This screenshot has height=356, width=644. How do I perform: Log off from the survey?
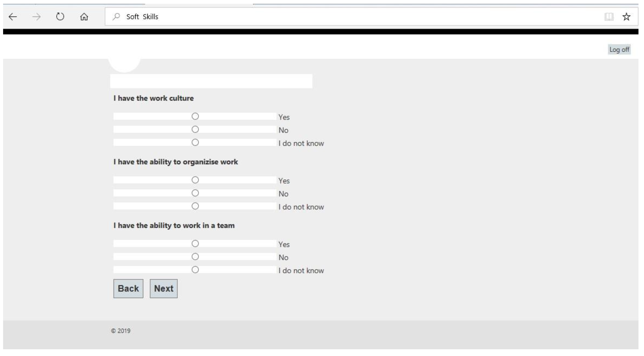pos(619,50)
